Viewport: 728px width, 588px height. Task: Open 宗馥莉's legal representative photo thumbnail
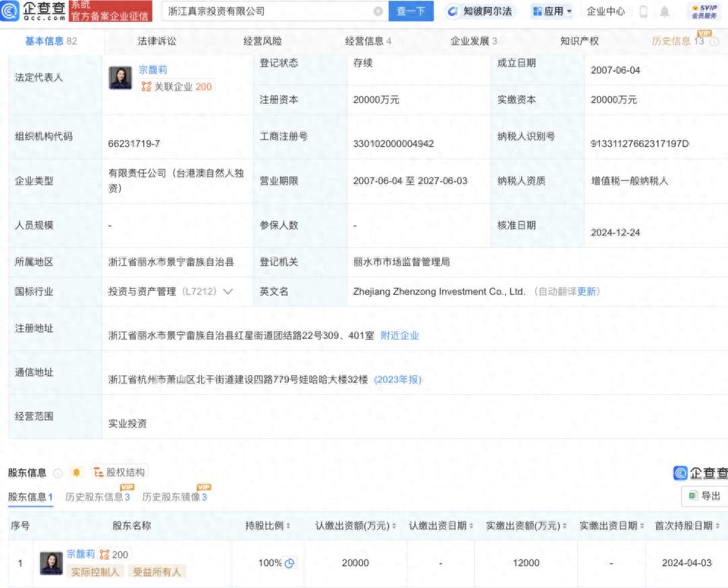pos(121,77)
